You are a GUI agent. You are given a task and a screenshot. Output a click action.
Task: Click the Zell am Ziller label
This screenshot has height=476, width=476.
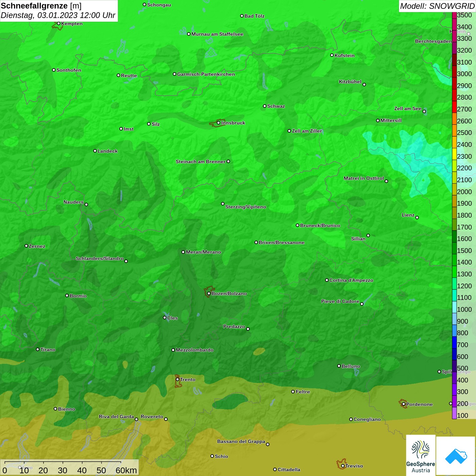pyautogui.click(x=307, y=131)
